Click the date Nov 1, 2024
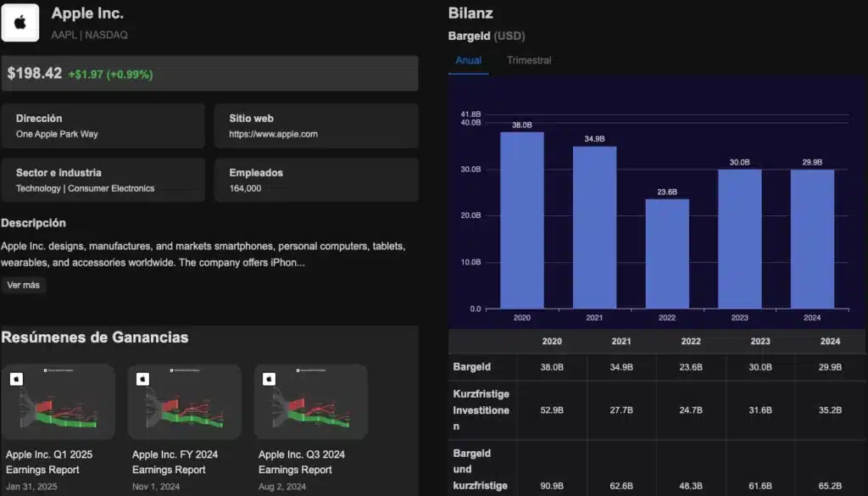The image size is (868, 496). coord(156,487)
